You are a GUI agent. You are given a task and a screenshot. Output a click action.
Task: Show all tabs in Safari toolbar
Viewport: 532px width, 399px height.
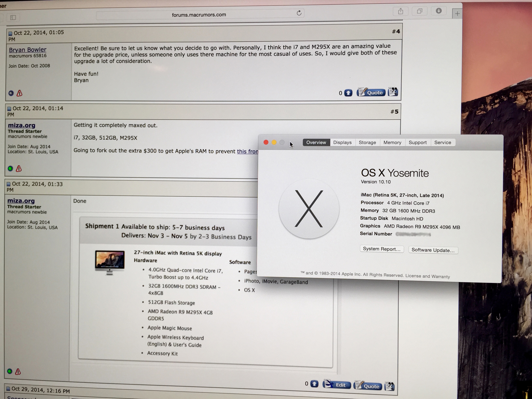click(x=420, y=11)
